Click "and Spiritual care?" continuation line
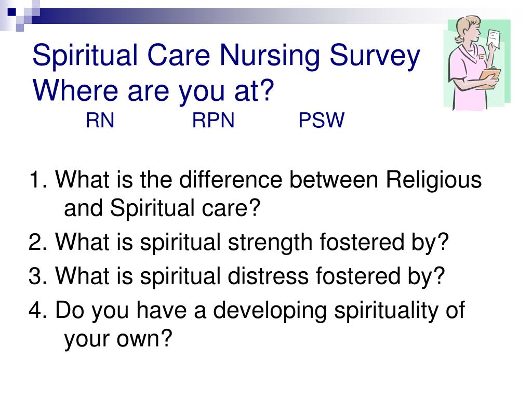 [162, 208]
